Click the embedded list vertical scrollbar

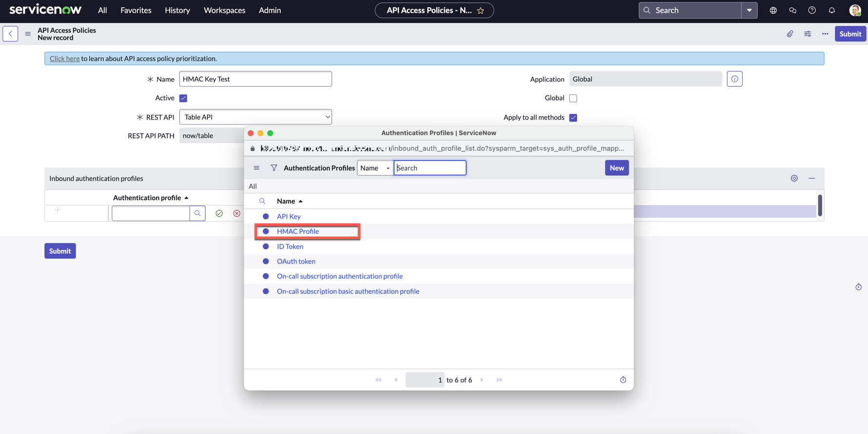(820, 205)
